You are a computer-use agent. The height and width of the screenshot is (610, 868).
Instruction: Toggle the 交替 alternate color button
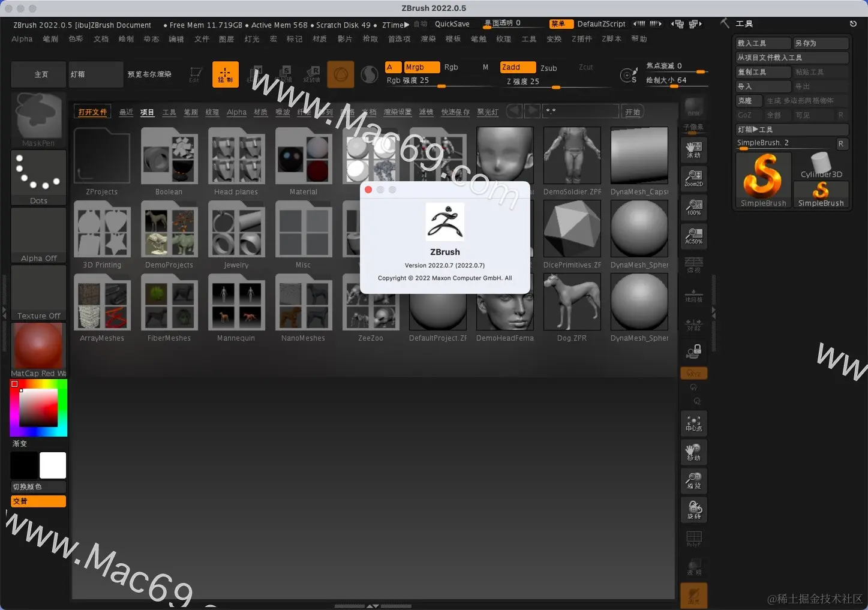pos(38,501)
